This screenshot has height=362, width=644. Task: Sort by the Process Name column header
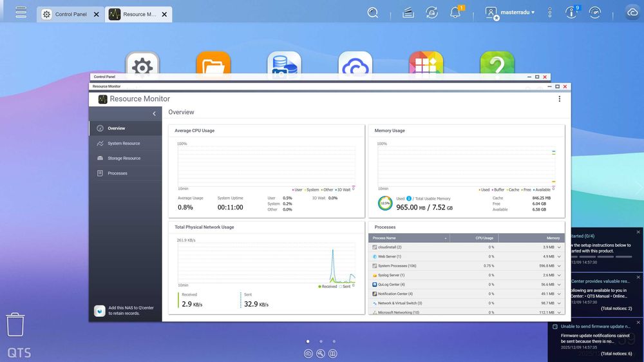pyautogui.click(x=409, y=238)
